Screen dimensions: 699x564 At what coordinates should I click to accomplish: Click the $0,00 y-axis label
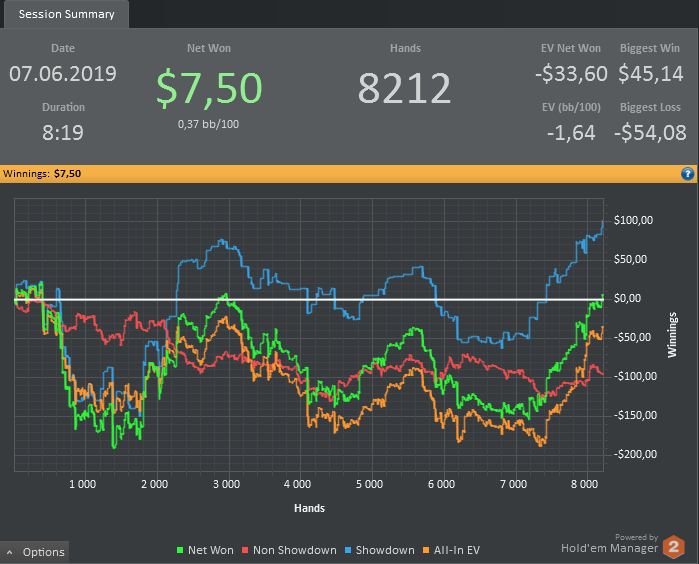pyautogui.click(x=627, y=298)
